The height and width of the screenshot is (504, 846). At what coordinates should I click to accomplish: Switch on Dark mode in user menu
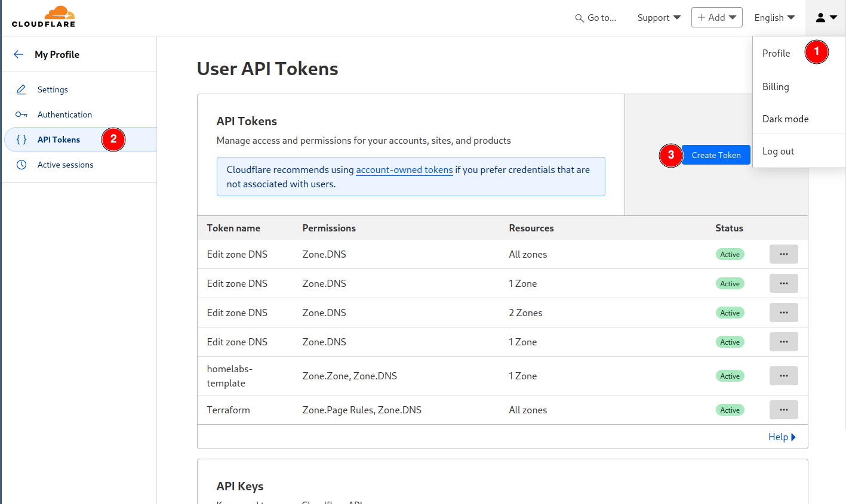pyautogui.click(x=786, y=119)
